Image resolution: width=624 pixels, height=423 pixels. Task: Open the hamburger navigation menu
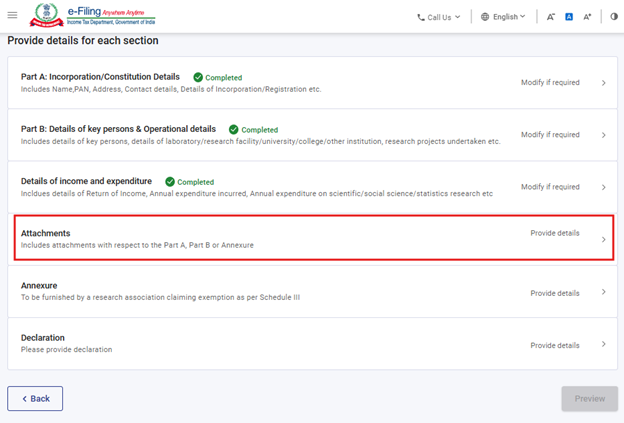click(x=13, y=16)
